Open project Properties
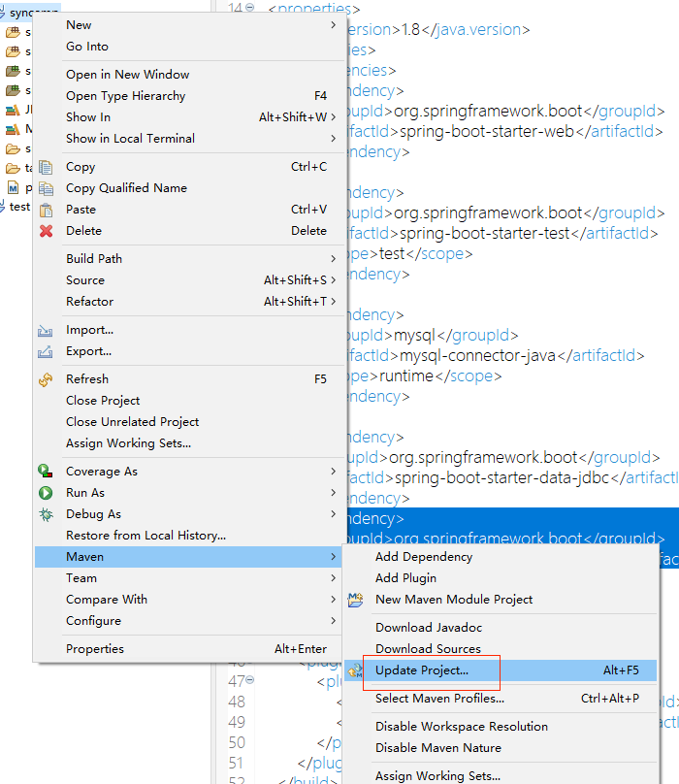This screenshot has height=784, width=679. click(x=188, y=649)
